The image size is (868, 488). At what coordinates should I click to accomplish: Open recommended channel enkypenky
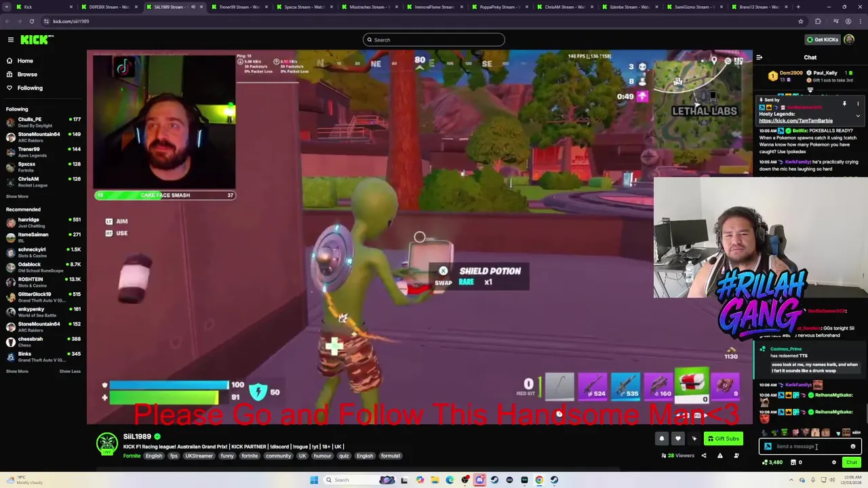(x=42, y=312)
